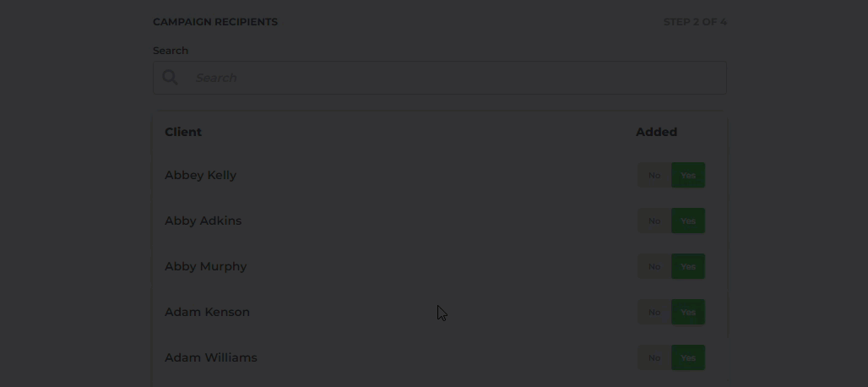The height and width of the screenshot is (387, 868).
Task: Toggle Abby Adkins to No
Action: tap(654, 221)
